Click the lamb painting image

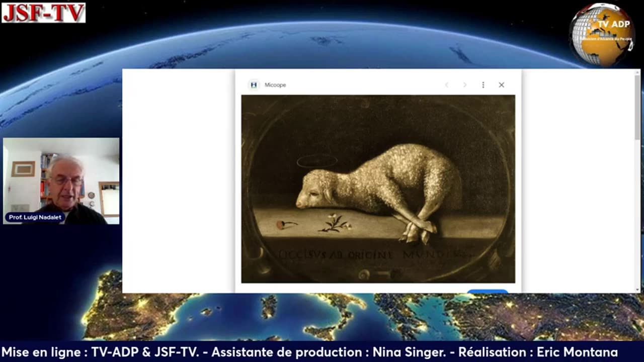click(x=378, y=189)
